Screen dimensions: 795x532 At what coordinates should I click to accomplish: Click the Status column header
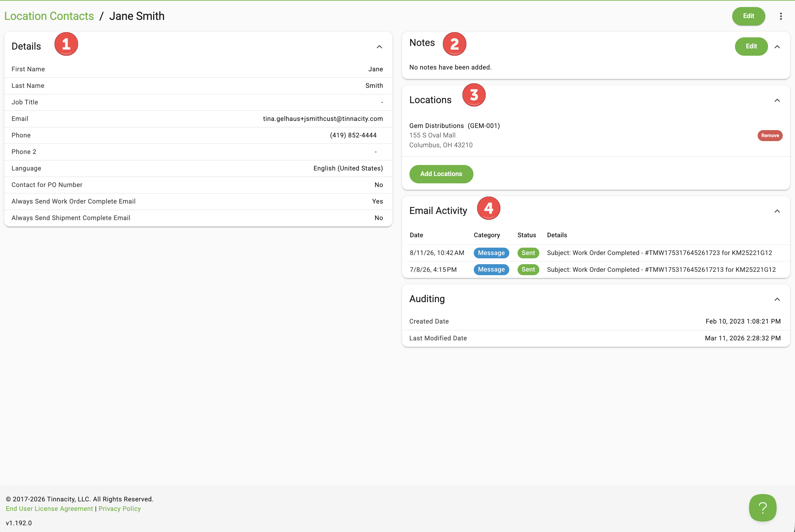(x=526, y=235)
